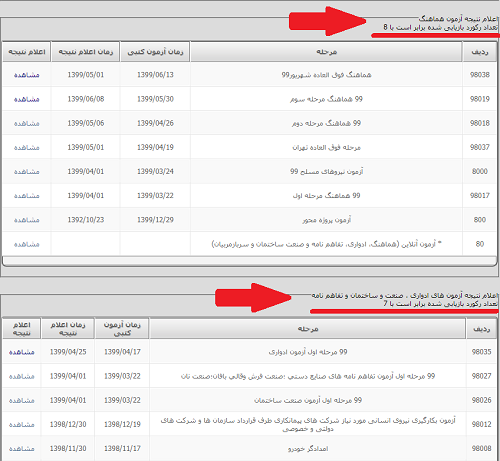This screenshot has height=461, width=500.
Task: Select written exam date 1399/04/19
Action: coord(155,147)
